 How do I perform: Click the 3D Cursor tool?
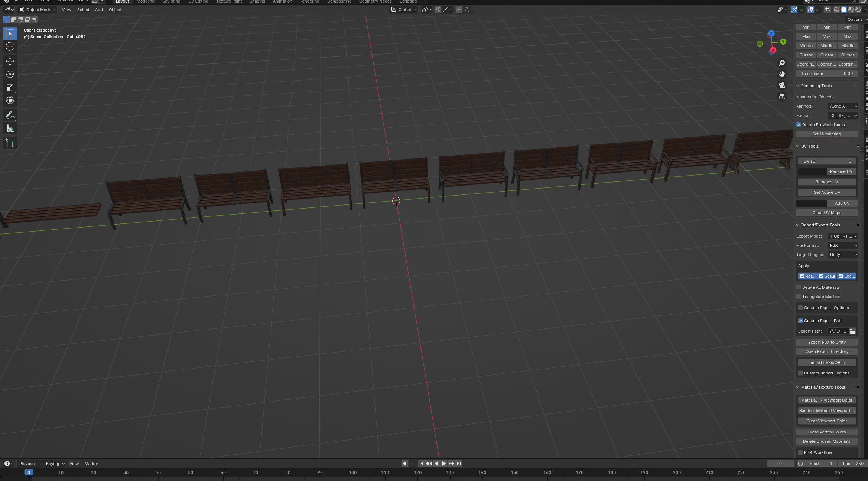pos(10,46)
